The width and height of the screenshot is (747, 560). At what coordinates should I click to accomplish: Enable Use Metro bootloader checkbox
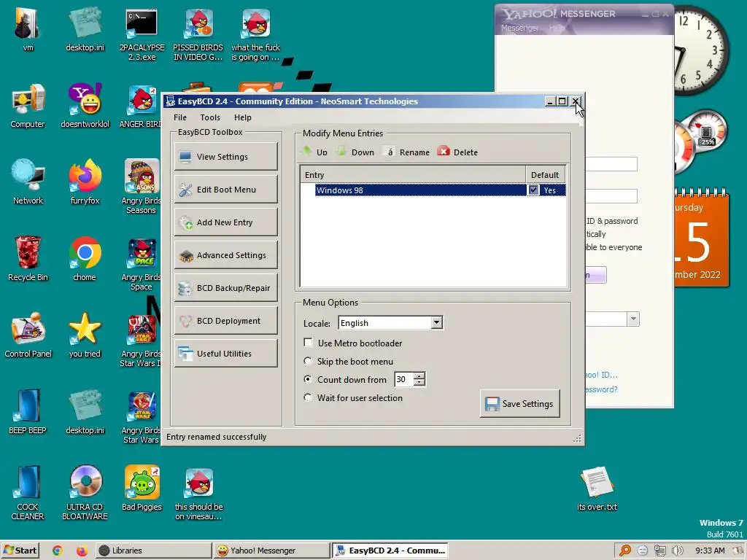(x=309, y=343)
